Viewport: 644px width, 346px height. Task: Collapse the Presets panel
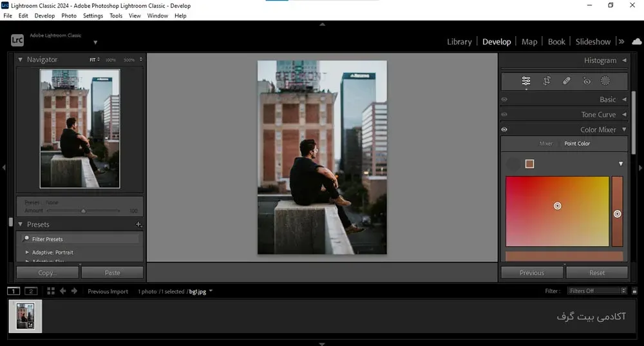pyautogui.click(x=20, y=224)
